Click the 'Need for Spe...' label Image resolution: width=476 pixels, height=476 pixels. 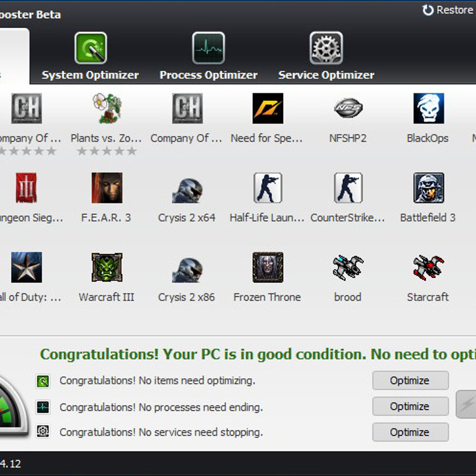(267, 138)
